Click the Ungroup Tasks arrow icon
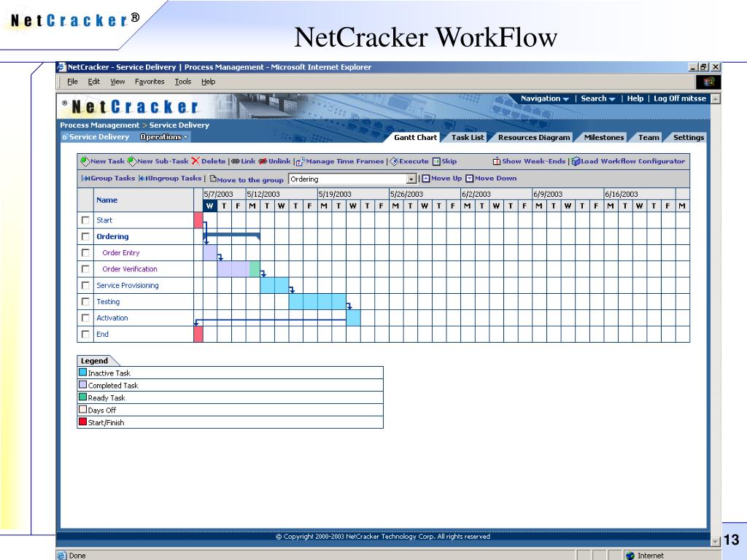This screenshot has height=560, width=747. pyautogui.click(x=142, y=178)
